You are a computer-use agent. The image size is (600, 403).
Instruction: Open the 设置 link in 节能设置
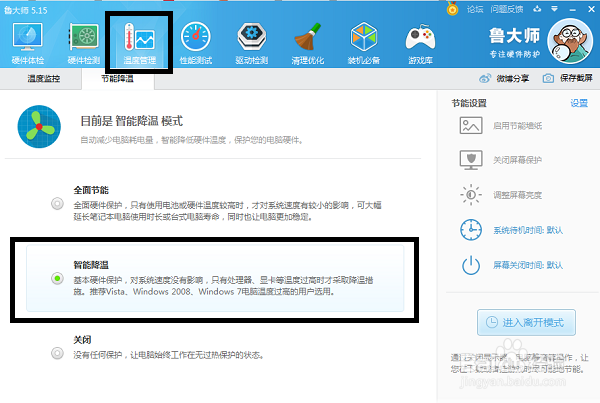tap(579, 103)
